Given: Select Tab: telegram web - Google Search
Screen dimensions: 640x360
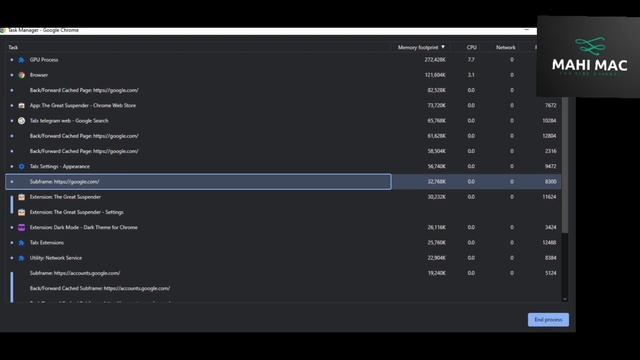Looking at the screenshot, I should (x=283, y=121).
